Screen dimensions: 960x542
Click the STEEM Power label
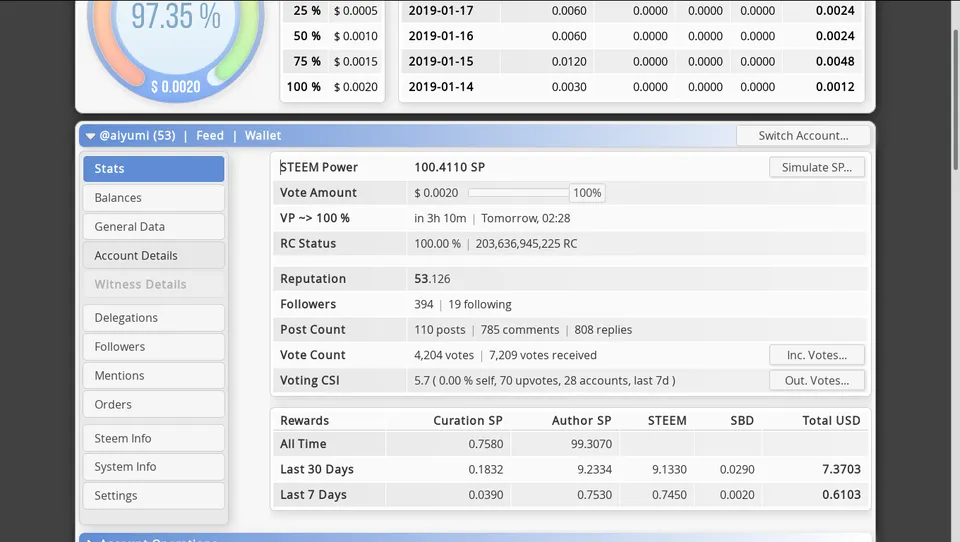[x=318, y=167]
